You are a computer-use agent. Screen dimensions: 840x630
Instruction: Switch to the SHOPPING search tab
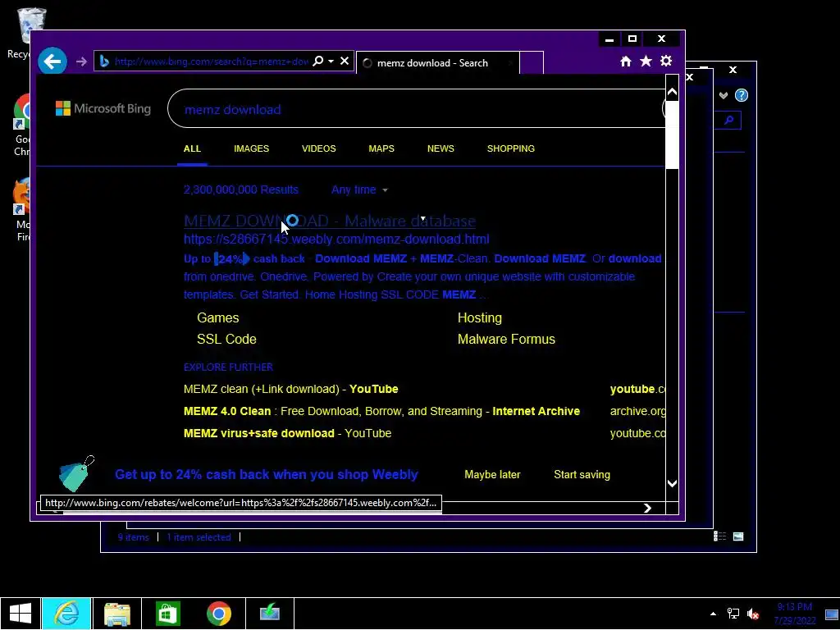click(510, 148)
